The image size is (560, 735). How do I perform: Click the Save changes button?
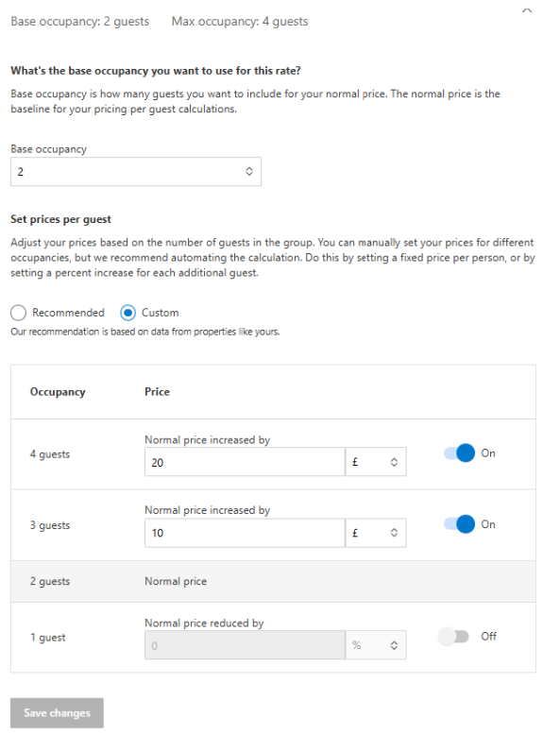57,713
